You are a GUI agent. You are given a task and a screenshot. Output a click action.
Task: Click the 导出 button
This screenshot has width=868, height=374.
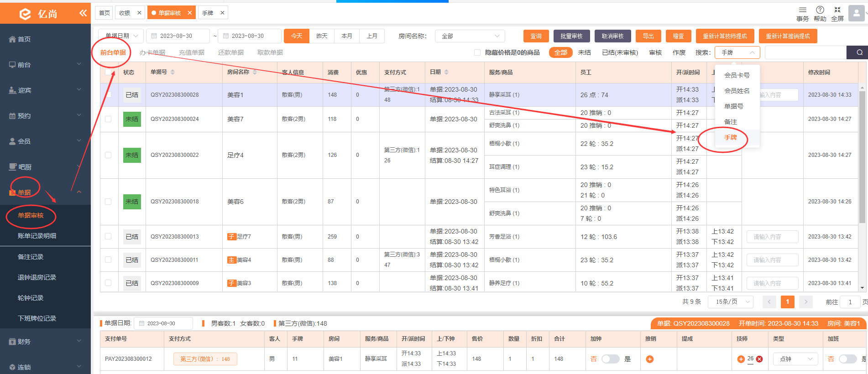[x=648, y=36]
